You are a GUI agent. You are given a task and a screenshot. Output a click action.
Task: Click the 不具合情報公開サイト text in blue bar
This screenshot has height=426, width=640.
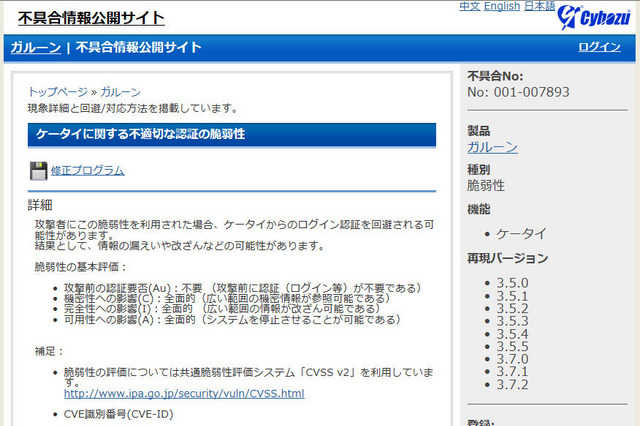coord(138,47)
